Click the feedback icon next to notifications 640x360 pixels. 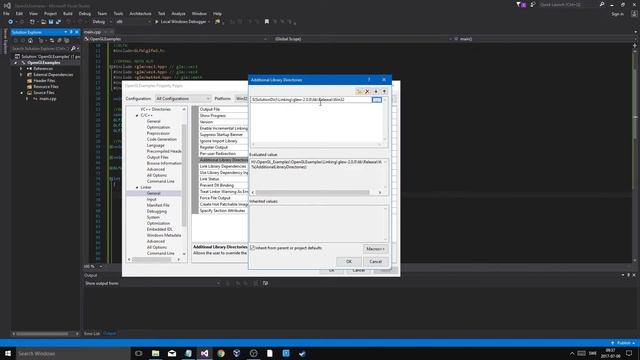[x=533, y=4]
